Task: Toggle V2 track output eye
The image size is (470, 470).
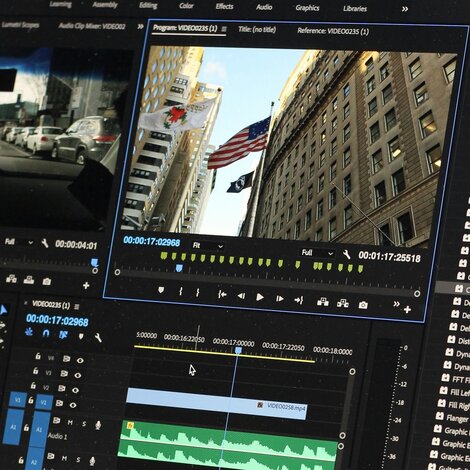Action: (x=75, y=390)
